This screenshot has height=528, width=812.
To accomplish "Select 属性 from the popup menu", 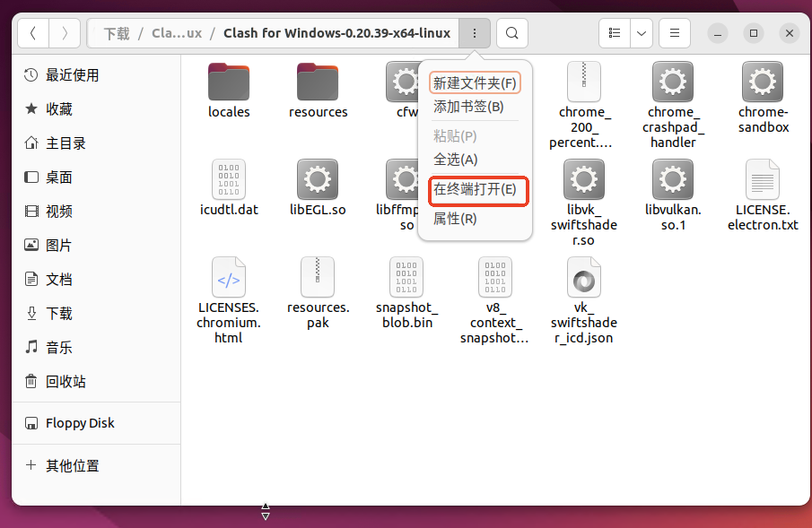I will click(x=455, y=219).
